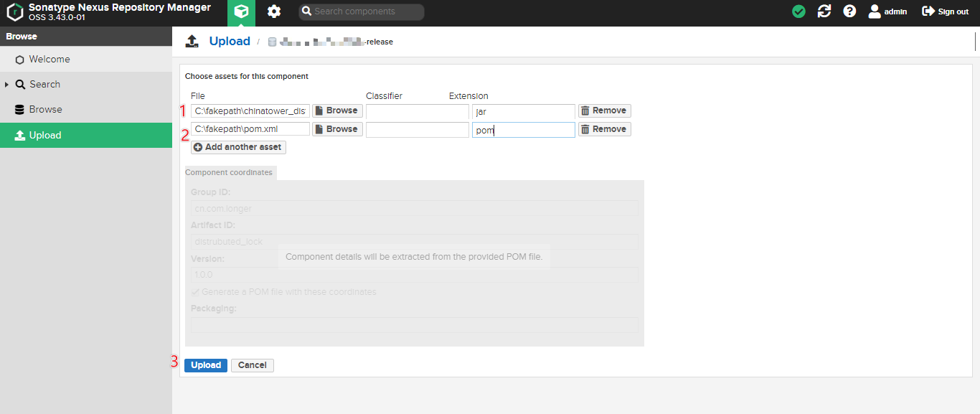Select Welcome in the sidebar
This screenshot has width=980, height=414.
click(x=49, y=60)
